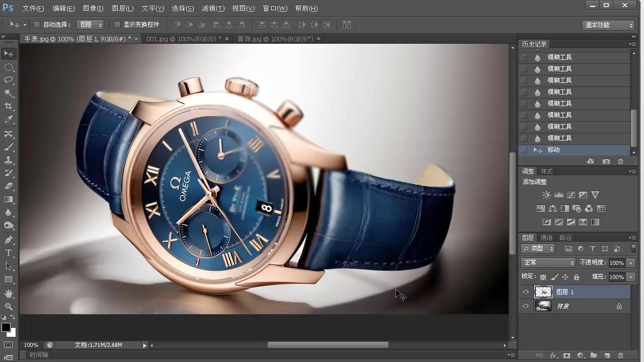The image size is (644, 362).
Task: Create new snapshot in History panel
Action: click(606, 161)
